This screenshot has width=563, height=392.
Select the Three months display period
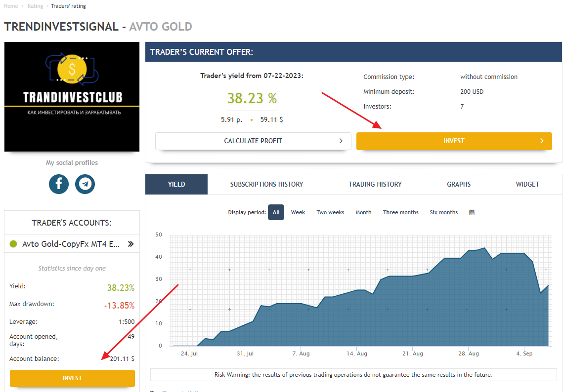401,212
